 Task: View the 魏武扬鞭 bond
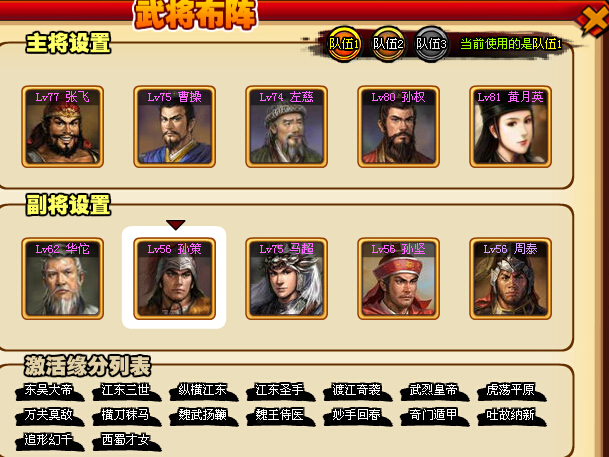202,415
